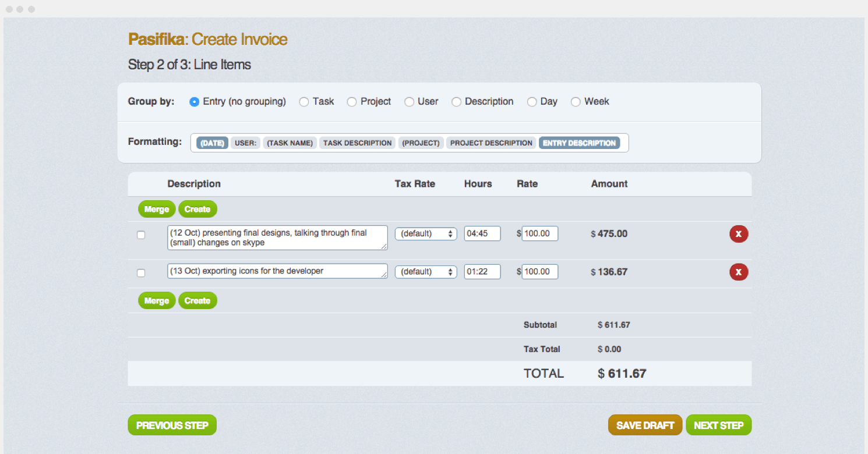The height and width of the screenshot is (454, 868).
Task: Open Tax Rate dropdown for 13 Oct entry
Action: [426, 272]
